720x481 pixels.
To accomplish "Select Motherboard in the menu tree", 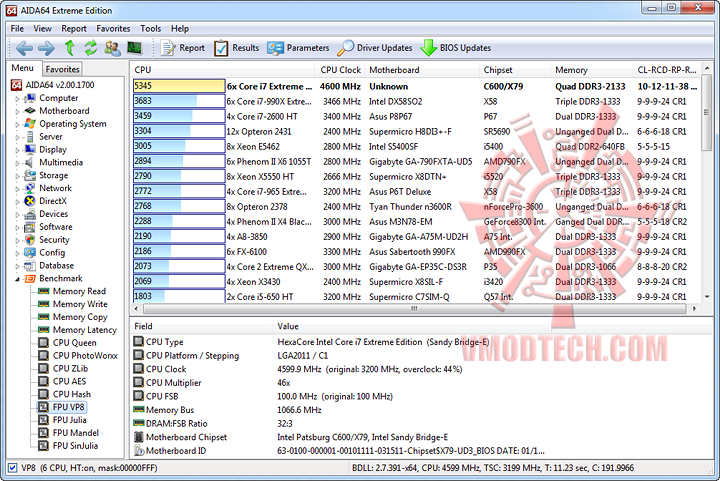I will (64, 111).
